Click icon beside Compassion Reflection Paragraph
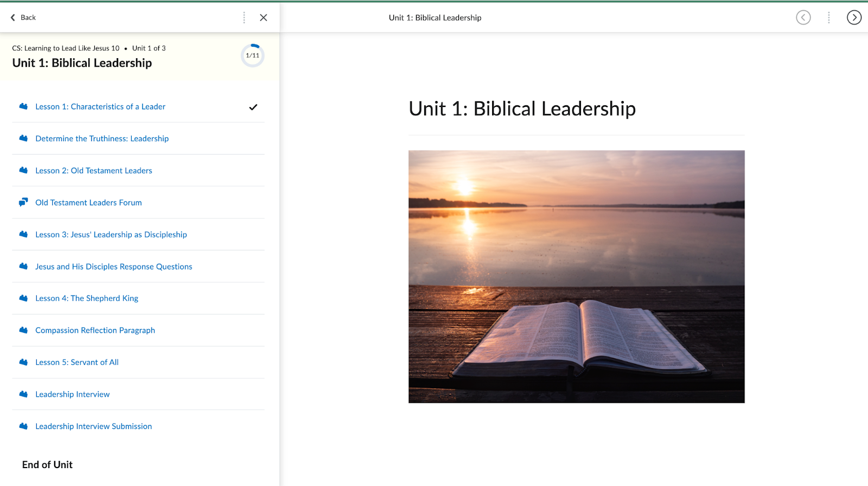This screenshot has width=868, height=486. pyautogui.click(x=23, y=330)
